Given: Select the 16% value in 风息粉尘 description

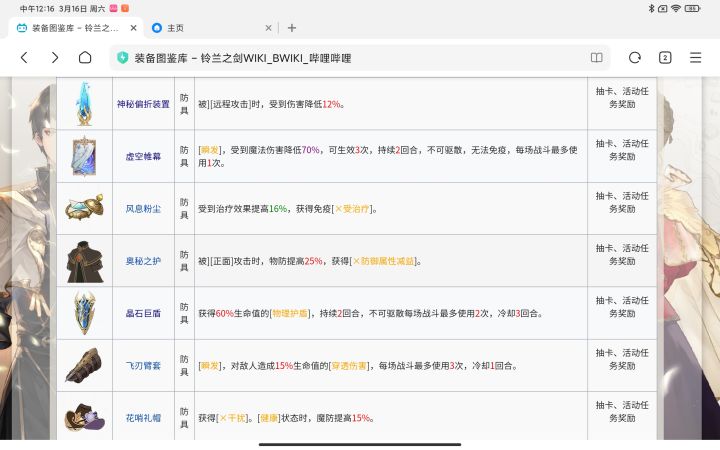Looking at the screenshot, I should (x=278, y=209).
